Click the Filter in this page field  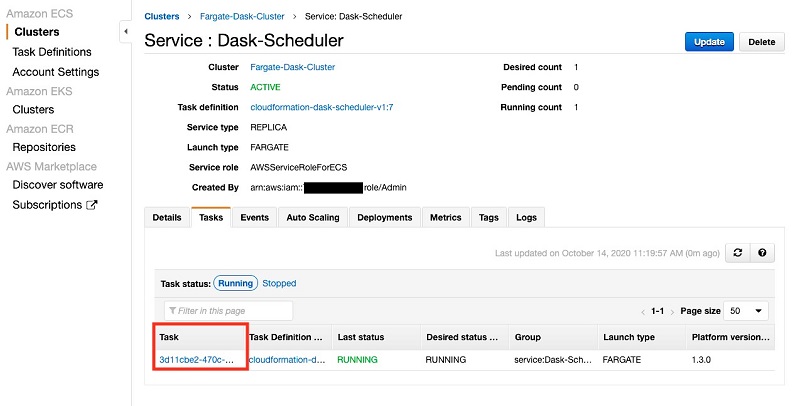pyautogui.click(x=229, y=311)
